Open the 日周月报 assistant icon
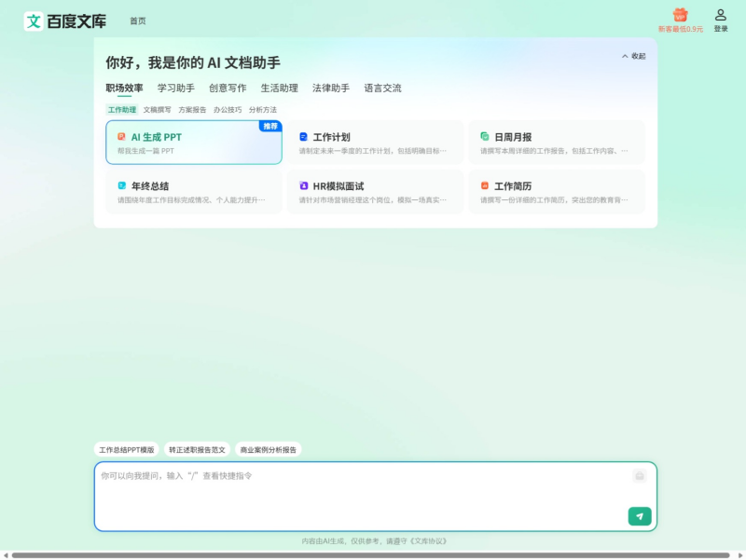 pos(485,137)
